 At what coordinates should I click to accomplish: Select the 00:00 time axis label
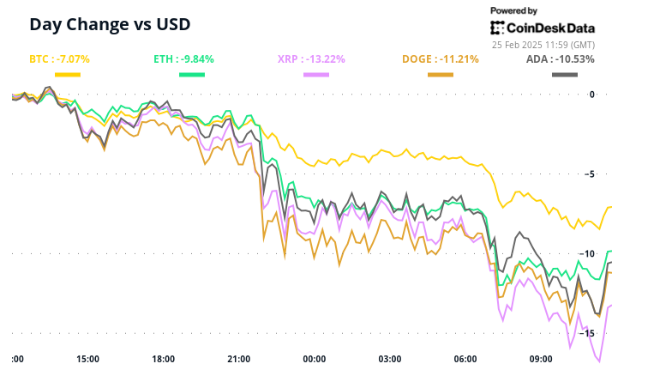[314, 359]
